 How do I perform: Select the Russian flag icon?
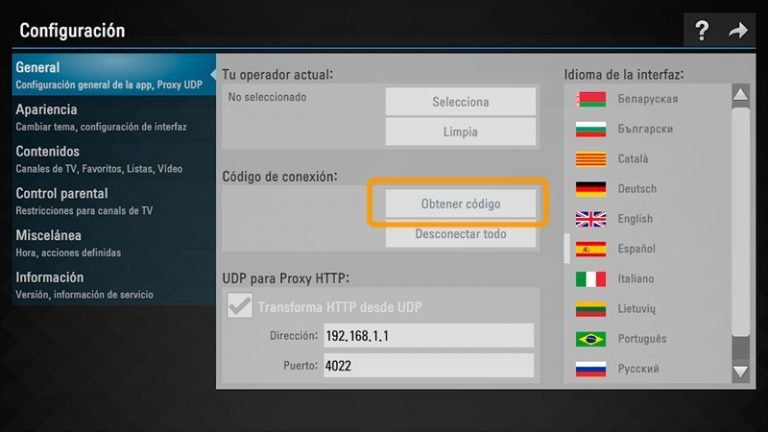pos(591,368)
